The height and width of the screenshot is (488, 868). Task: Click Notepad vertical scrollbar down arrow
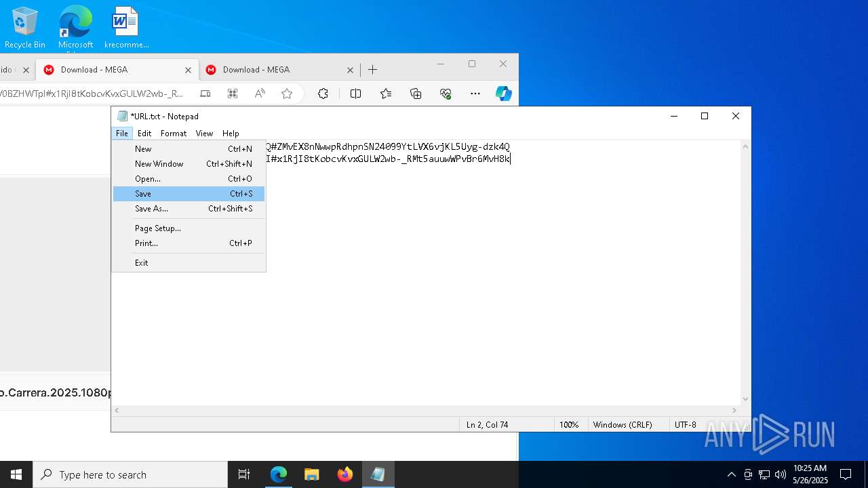point(745,399)
